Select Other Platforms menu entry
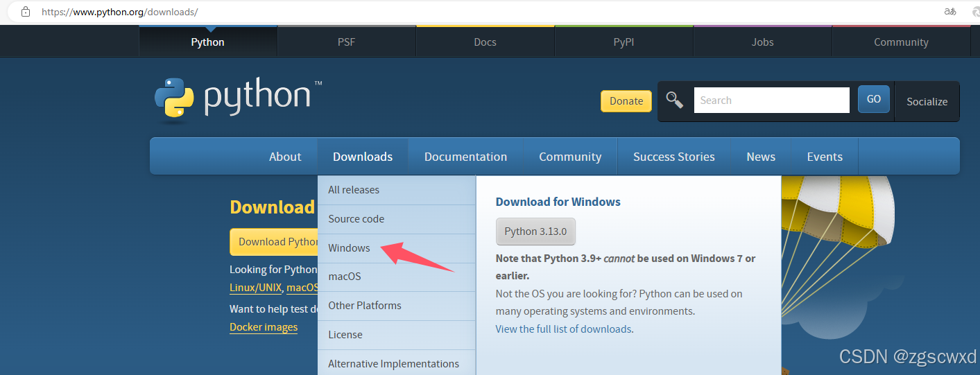This screenshot has width=980, height=375. pyautogui.click(x=397, y=306)
